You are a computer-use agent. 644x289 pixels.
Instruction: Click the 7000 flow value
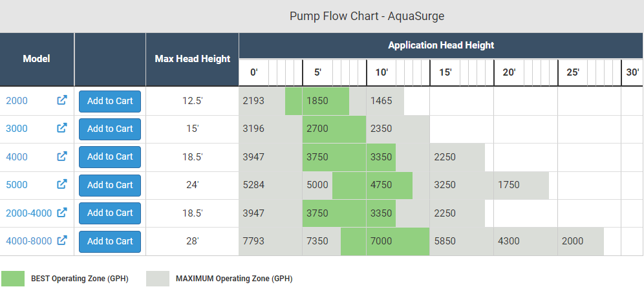(381, 241)
